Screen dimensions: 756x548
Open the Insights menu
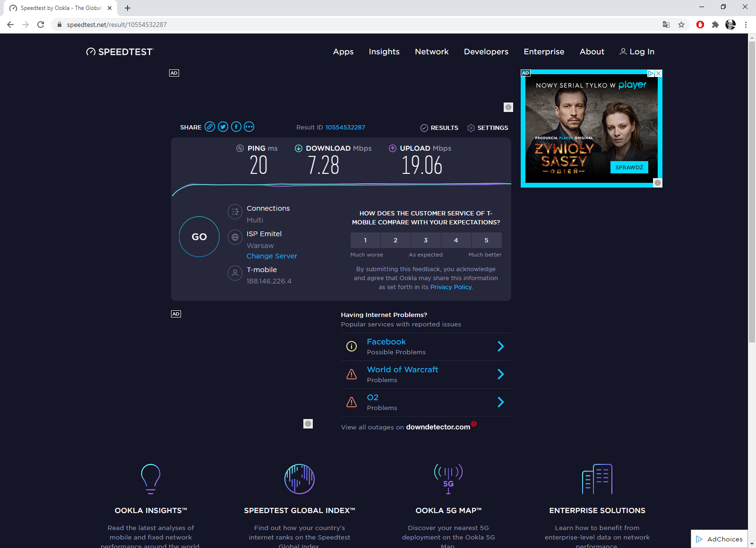[x=384, y=52]
